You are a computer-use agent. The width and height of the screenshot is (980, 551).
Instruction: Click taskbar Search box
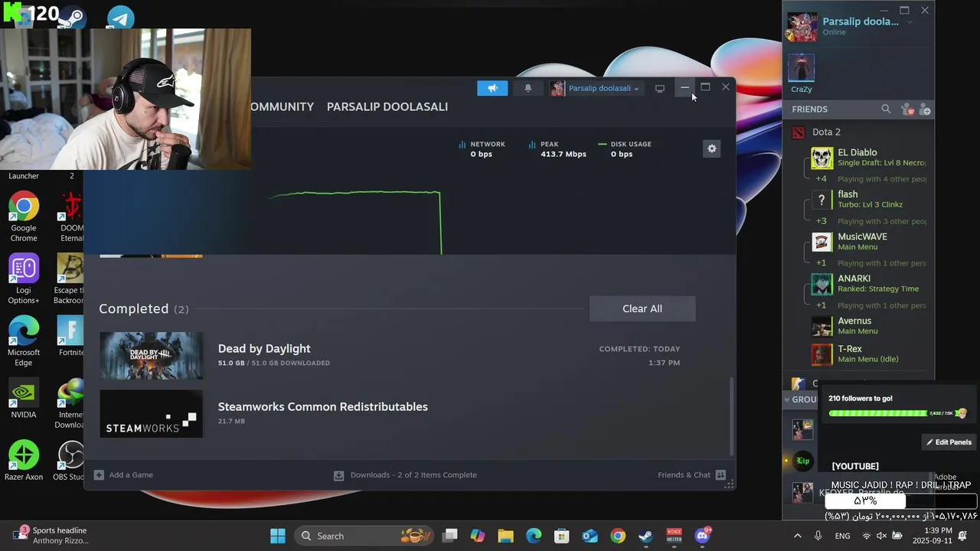364,536
